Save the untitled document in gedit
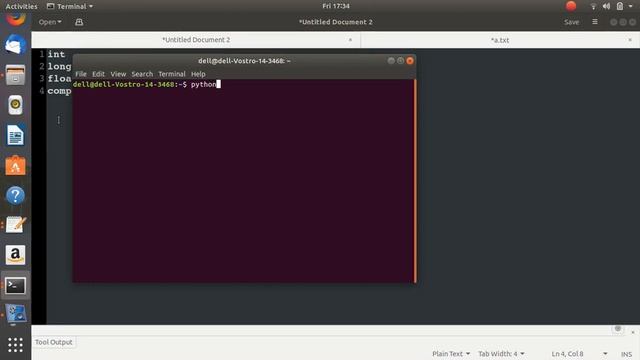This screenshot has height=360, width=640. coord(571,22)
